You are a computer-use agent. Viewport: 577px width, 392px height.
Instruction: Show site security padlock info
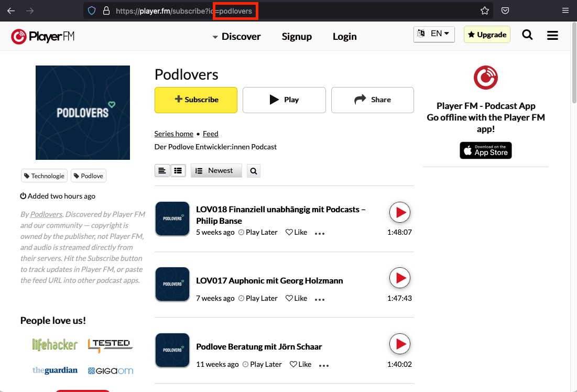tap(106, 10)
